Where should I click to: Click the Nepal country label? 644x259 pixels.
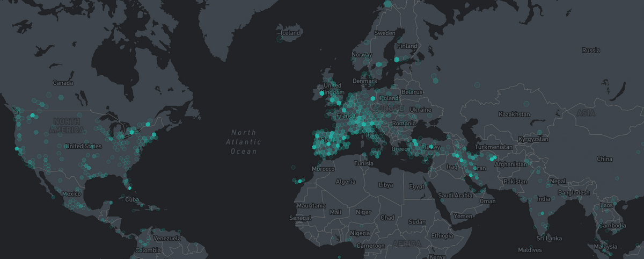pyautogui.click(x=558, y=181)
